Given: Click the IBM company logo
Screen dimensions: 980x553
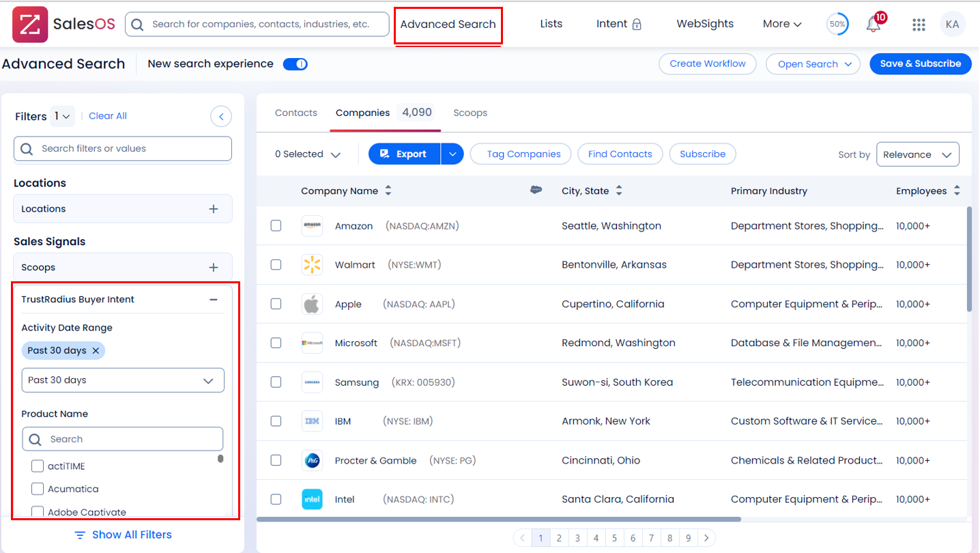Looking at the screenshot, I should point(312,421).
